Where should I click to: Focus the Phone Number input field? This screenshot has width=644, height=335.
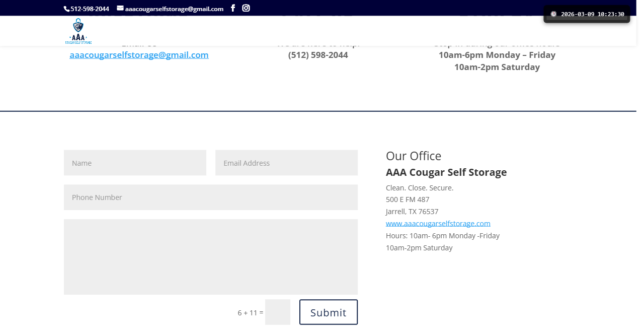[x=211, y=197]
